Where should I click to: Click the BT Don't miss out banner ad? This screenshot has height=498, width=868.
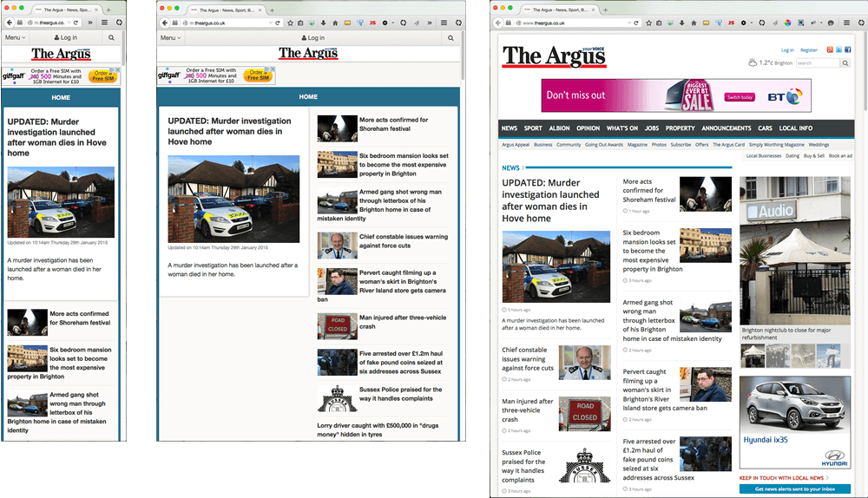tap(676, 95)
